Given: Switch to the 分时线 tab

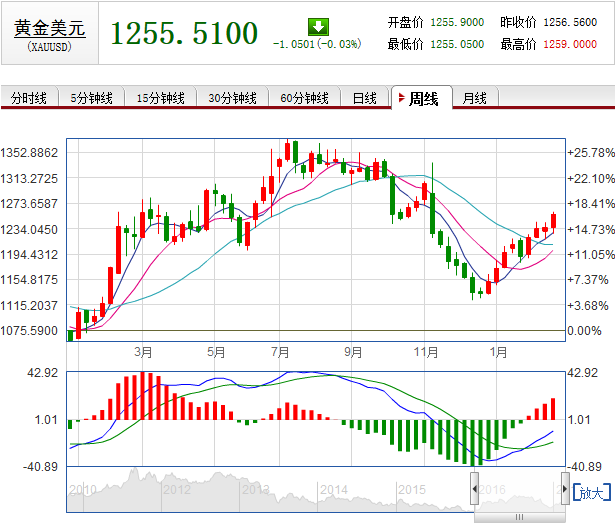Looking at the screenshot, I should tap(29, 98).
